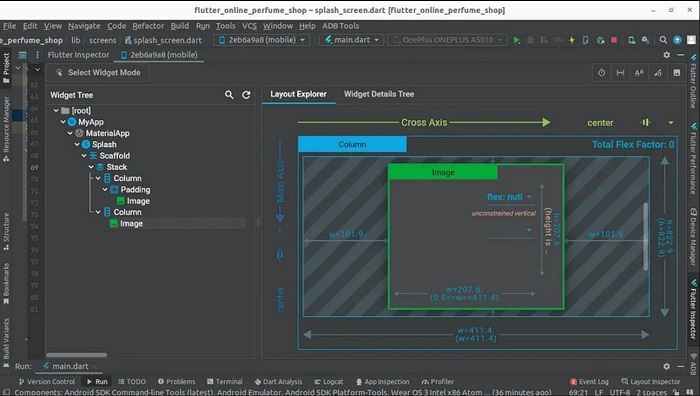Image resolution: width=700 pixels, height=396 pixels.
Task: Open Logcat tool window
Action: tap(329, 382)
